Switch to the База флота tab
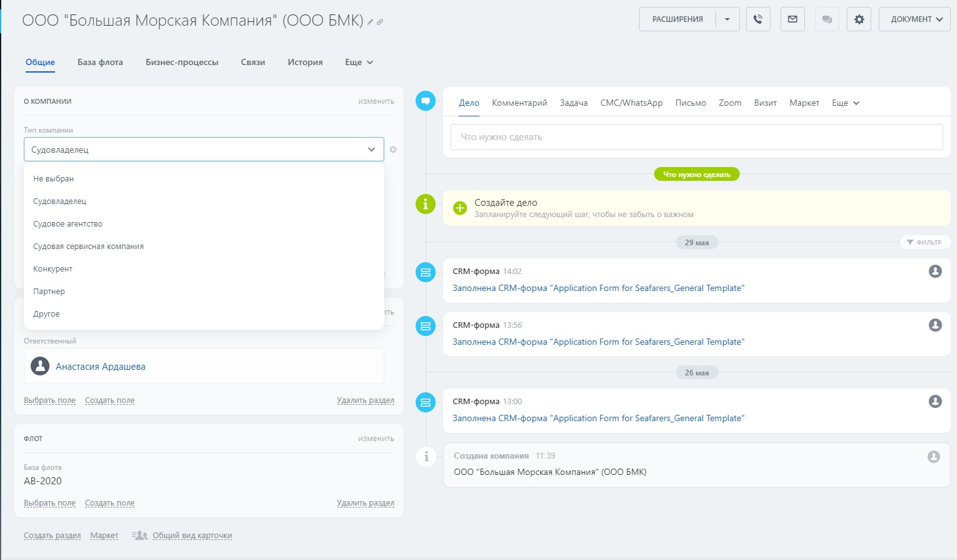957x560 pixels. [100, 62]
